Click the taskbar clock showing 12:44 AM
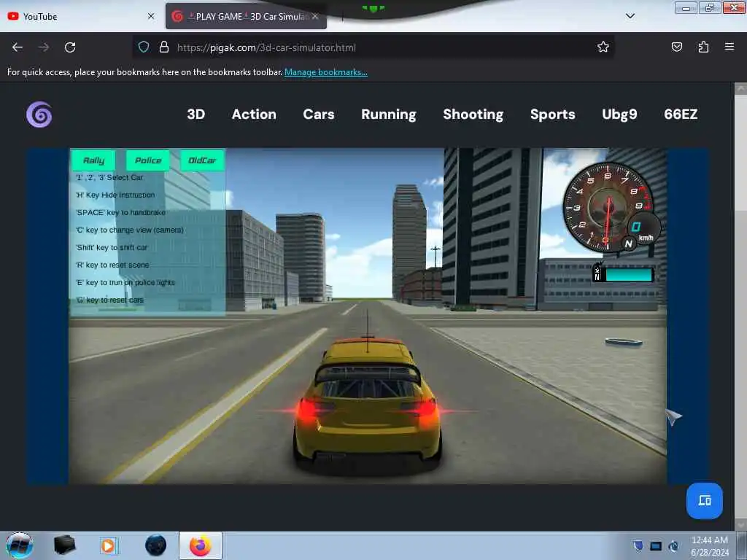Viewport: 747px width, 560px height. (x=709, y=545)
